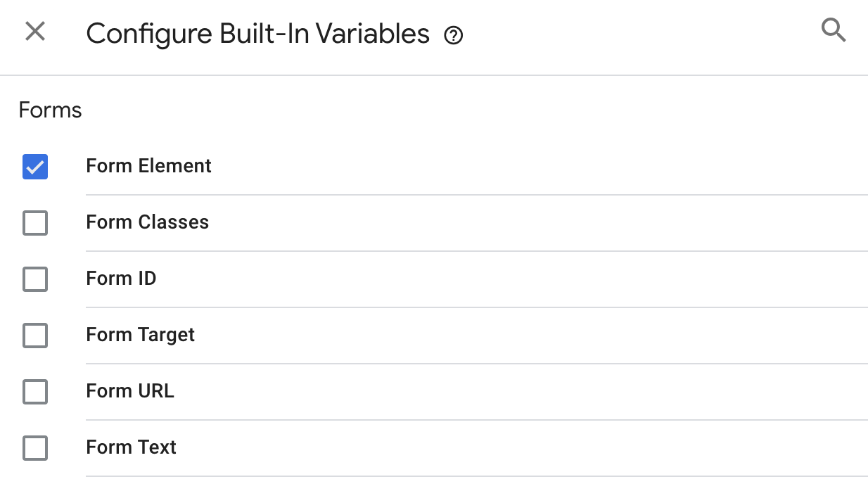Select the Form Text label text
The width and height of the screenshot is (868, 491).
[132, 447]
